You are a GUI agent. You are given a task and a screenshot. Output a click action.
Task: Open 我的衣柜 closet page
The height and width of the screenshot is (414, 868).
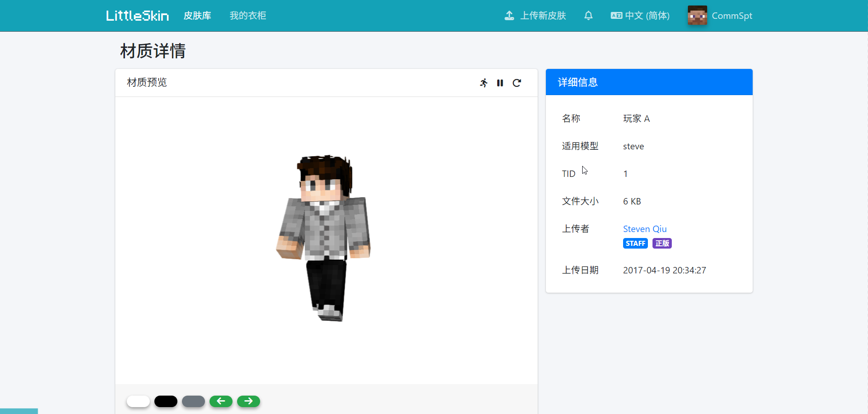[248, 16]
